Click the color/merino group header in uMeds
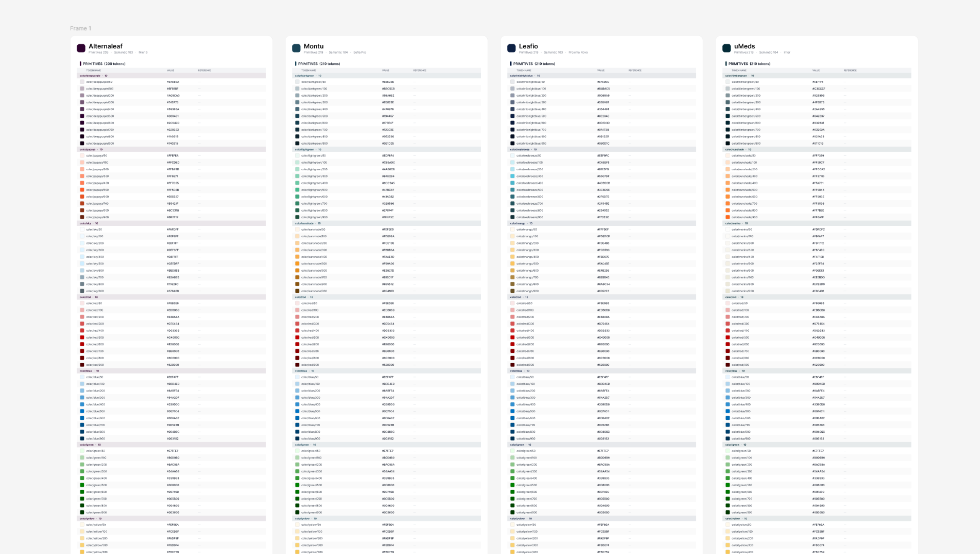 817,223
